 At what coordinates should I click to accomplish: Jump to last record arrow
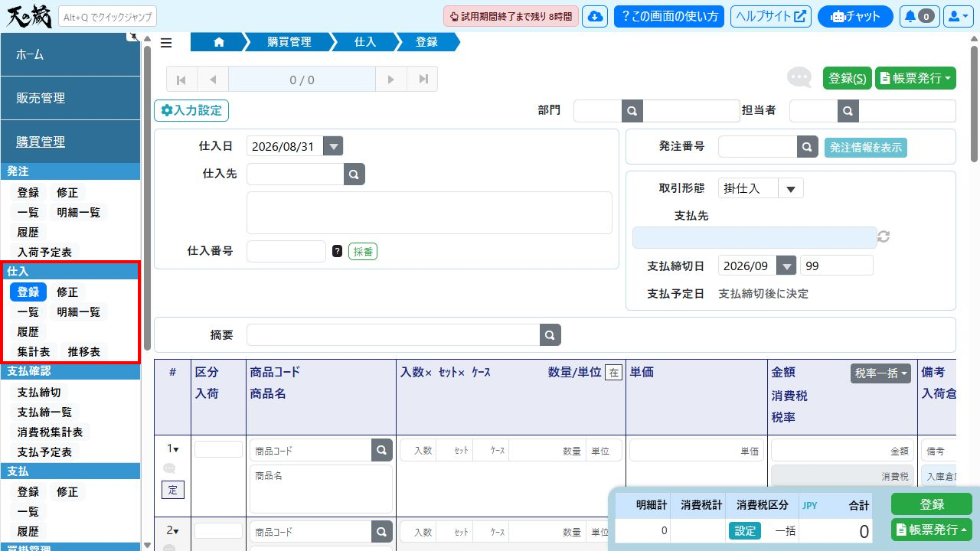click(423, 80)
